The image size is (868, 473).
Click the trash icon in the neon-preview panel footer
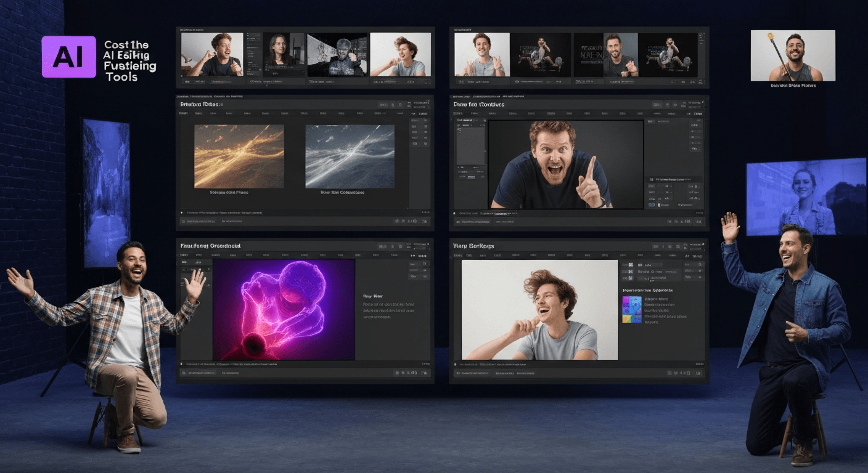coord(403,373)
